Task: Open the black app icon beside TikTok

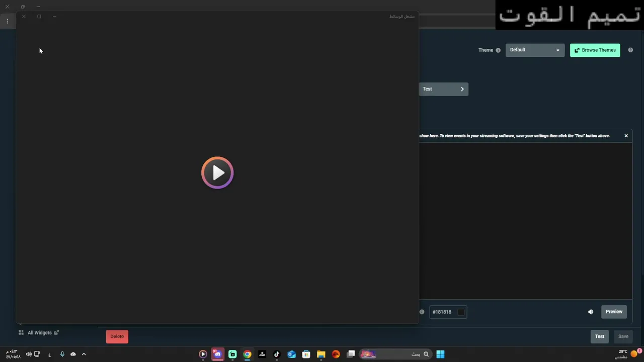Action: point(262,354)
